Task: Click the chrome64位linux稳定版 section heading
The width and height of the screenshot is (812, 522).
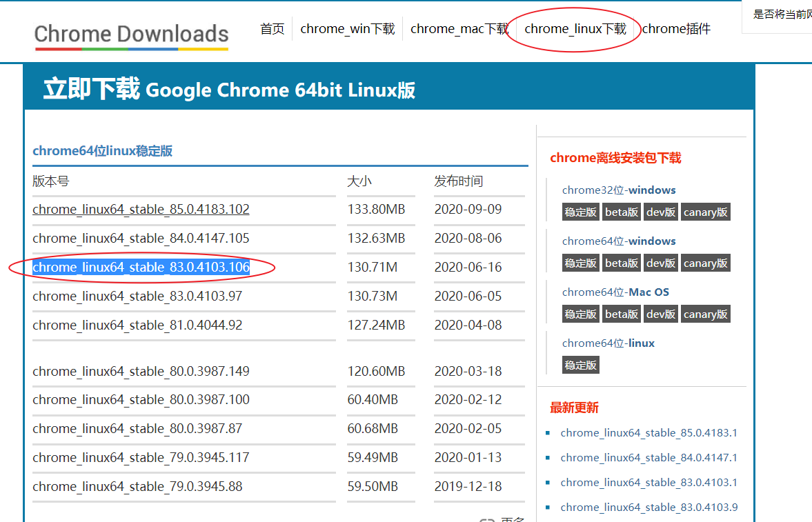Action: [103, 151]
